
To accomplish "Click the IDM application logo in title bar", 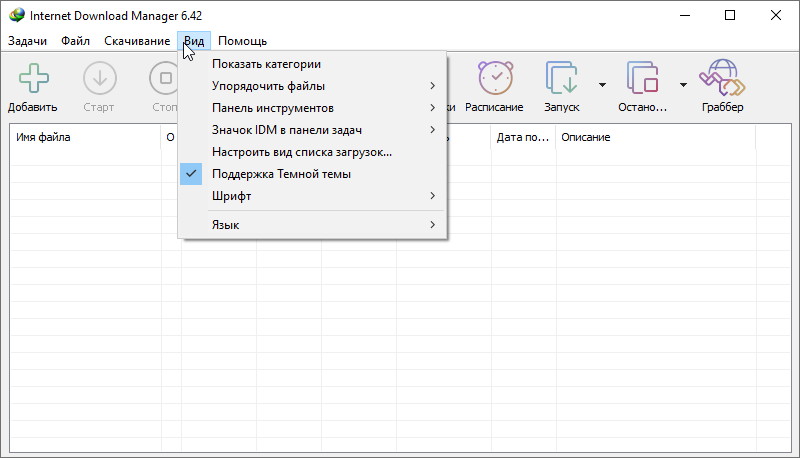I will pyautogui.click(x=16, y=15).
